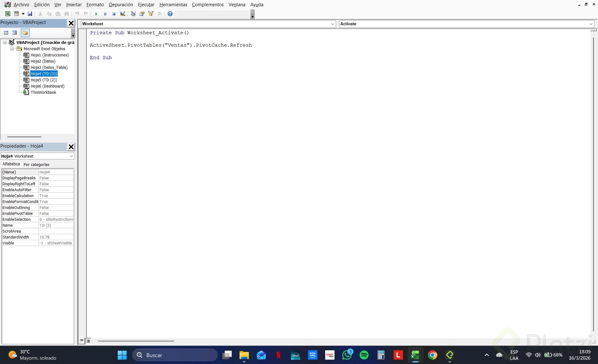Click View Code button in the Project panel

(6, 33)
